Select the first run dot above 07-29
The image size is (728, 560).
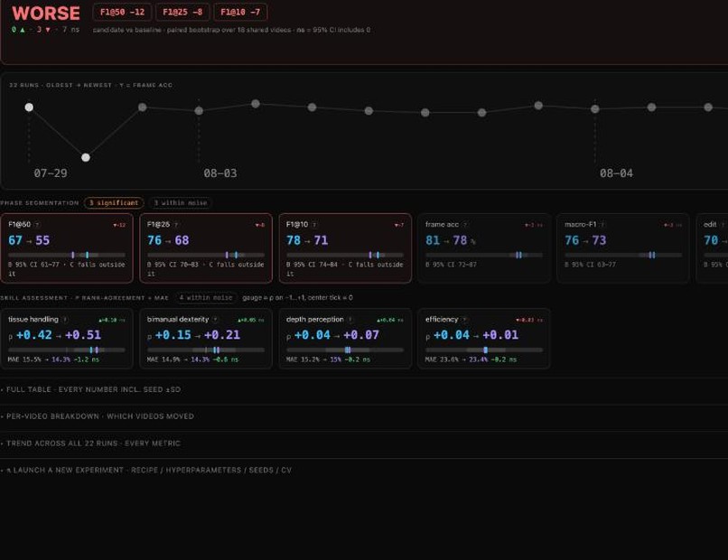click(29, 107)
